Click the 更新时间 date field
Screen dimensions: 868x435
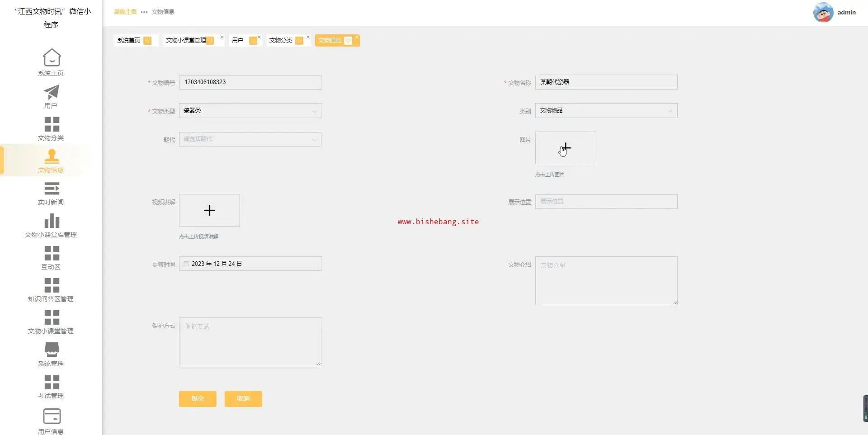click(x=250, y=264)
